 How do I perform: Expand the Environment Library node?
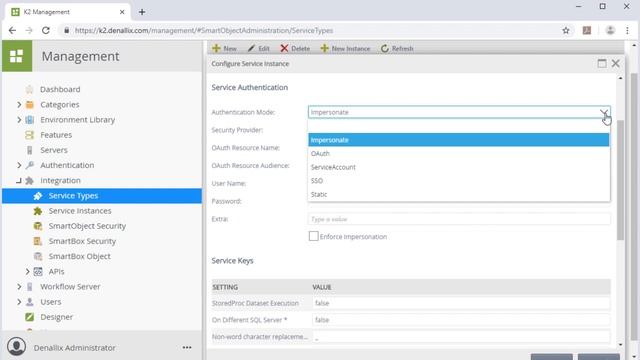point(19,120)
